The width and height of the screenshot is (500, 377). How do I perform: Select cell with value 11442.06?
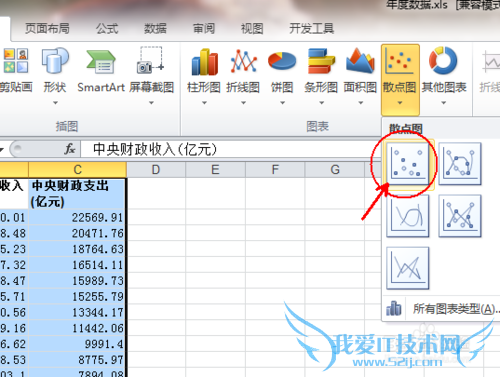(77, 328)
